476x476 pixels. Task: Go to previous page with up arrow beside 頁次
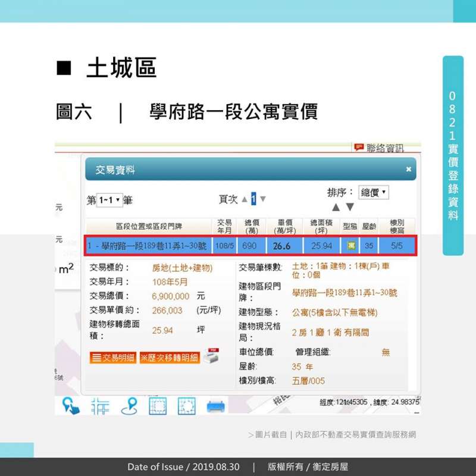click(x=245, y=199)
